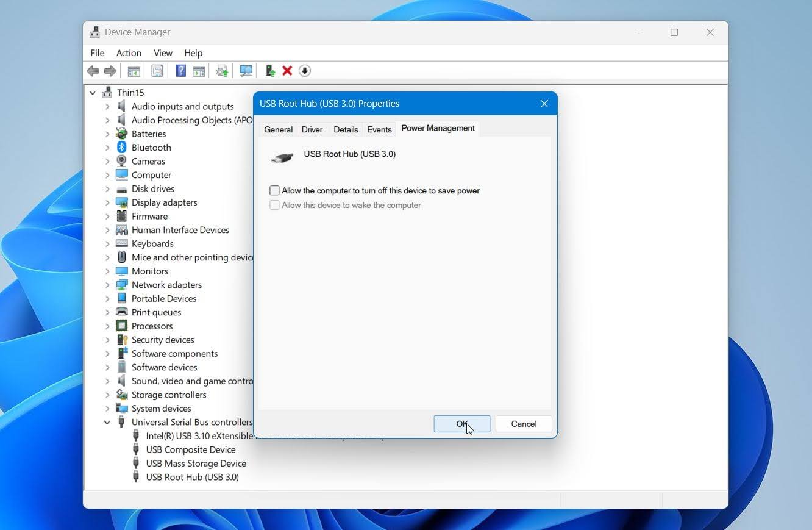Screen dimensions: 812x530
Task: Confirm the dialog with OK
Action: click(x=462, y=424)
